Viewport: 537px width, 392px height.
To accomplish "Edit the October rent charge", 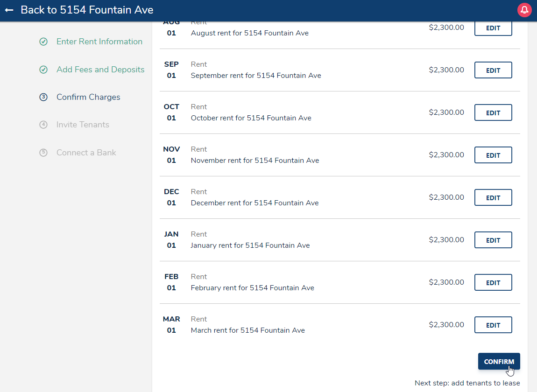I will click(493, 113).
